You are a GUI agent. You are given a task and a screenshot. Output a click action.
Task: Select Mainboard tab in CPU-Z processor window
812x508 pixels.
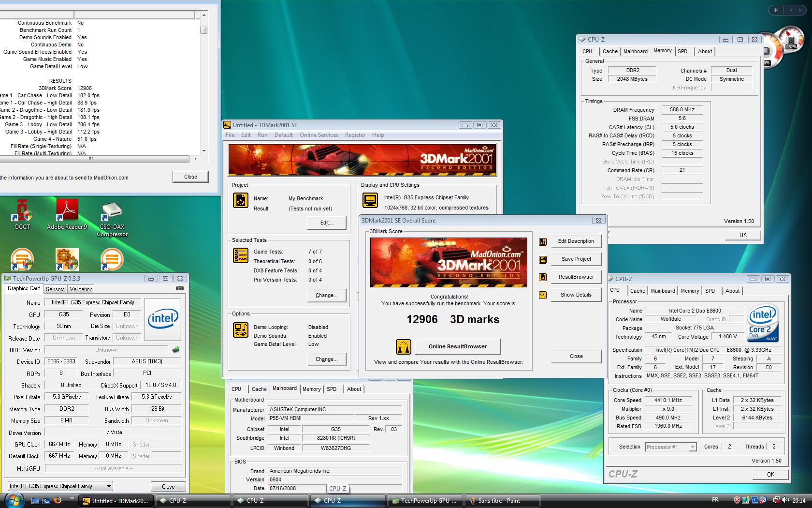coord(663,291)
